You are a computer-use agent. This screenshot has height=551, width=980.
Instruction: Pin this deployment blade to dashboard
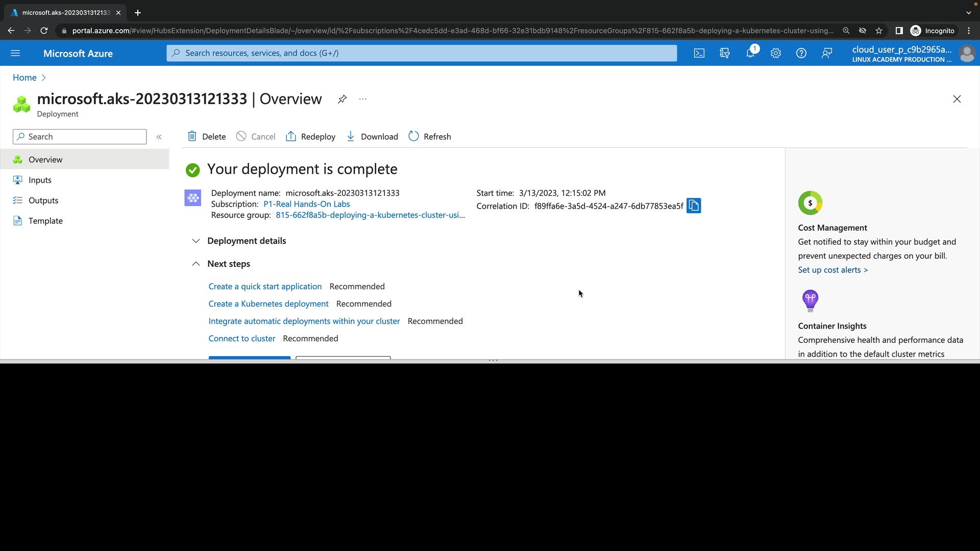[x=342, y=99]
